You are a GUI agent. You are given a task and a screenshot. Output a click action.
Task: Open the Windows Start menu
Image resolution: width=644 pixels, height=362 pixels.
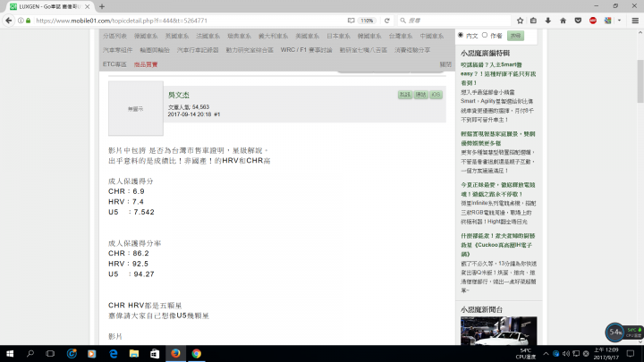pyautogui.click(x=10, y=353)
